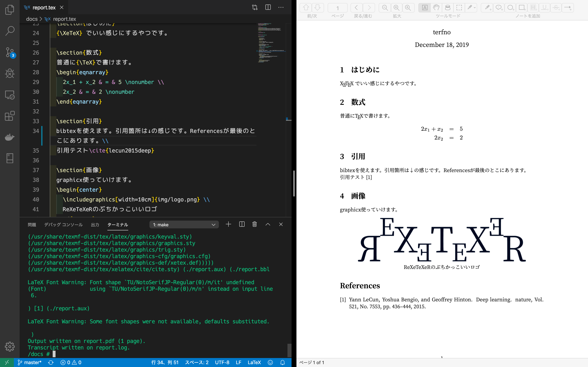Click the zoom in magnifier in PDF toolbar
The image size is (588, 367).
click(x=408, y=8)
